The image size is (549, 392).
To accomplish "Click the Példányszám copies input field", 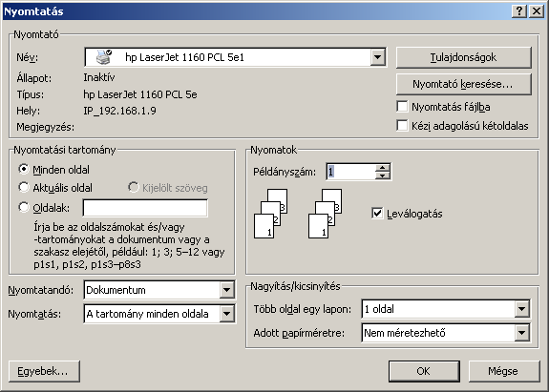I will click(350, 172).
